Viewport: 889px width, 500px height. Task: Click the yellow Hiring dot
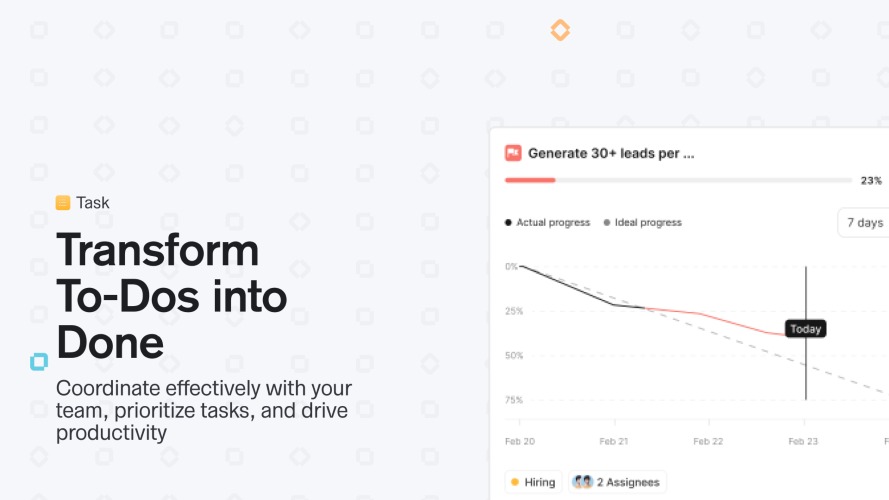coord(515,482)
